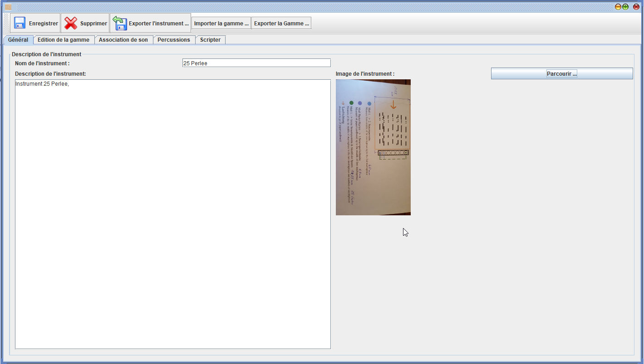Image resolution: width=644 pixels, height=364 pixels.
Task: Click the instrument image thumbnail
Action: coord(373,147)
